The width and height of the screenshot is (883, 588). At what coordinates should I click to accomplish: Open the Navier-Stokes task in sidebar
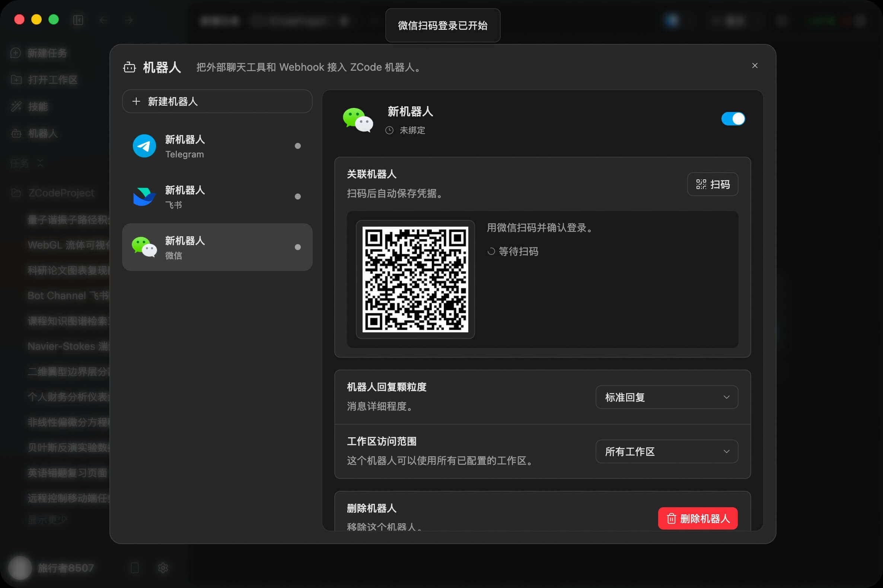pos(68,346)
